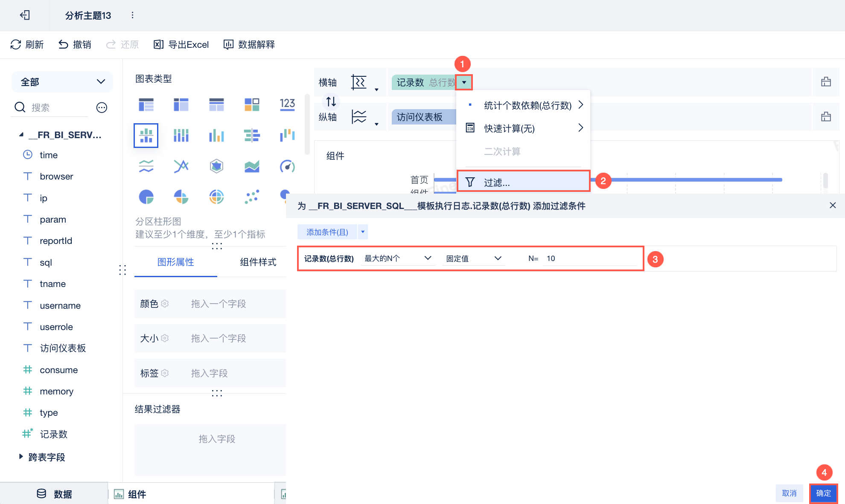Image resolution: width=845 pixels, height=504 pixels.
Task: Click the swap axes arrows icon
Action: click(331, 101)
